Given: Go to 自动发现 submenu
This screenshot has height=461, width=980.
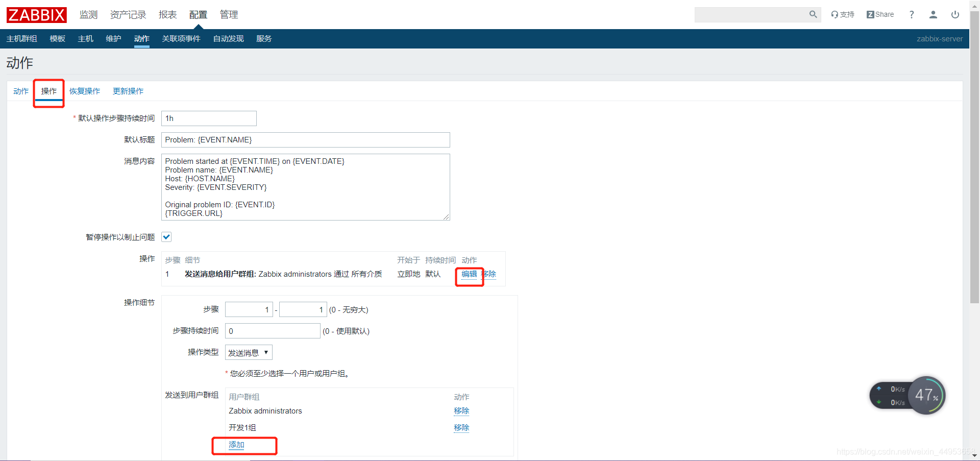Looking at the screenshot, I should (228, 39).
